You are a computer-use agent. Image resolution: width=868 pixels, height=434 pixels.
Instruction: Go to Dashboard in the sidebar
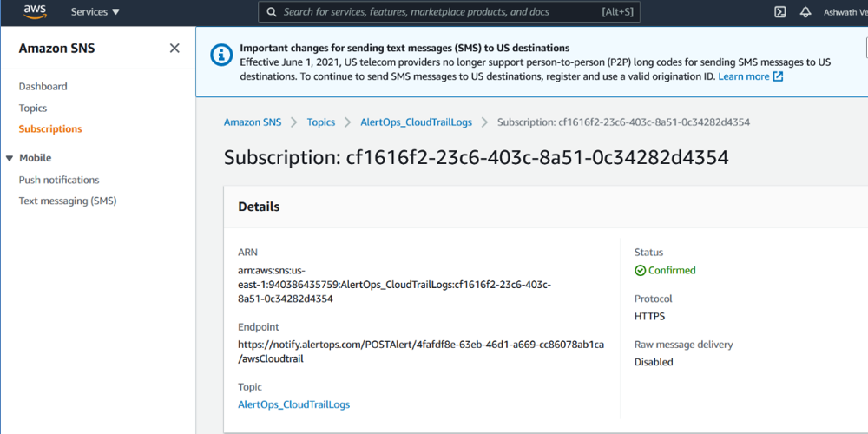(x=43, y=87)
